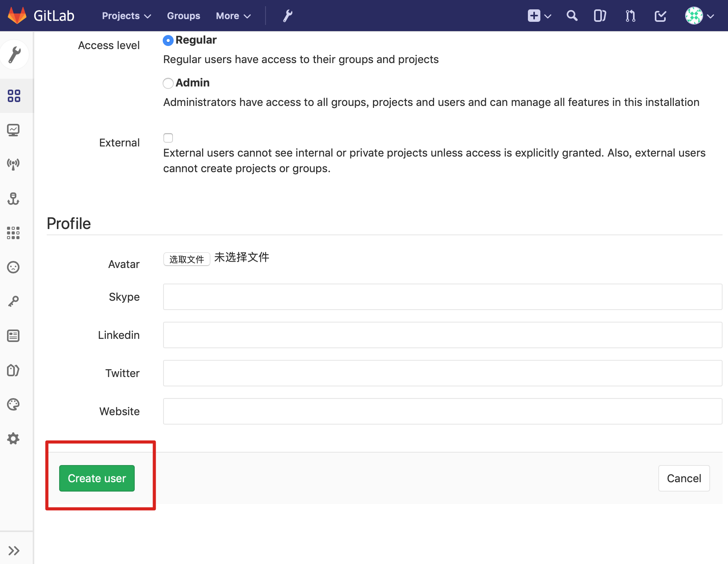
Task: Open the Applications grid icon in sidebar
Action: [x=14, y=233]
